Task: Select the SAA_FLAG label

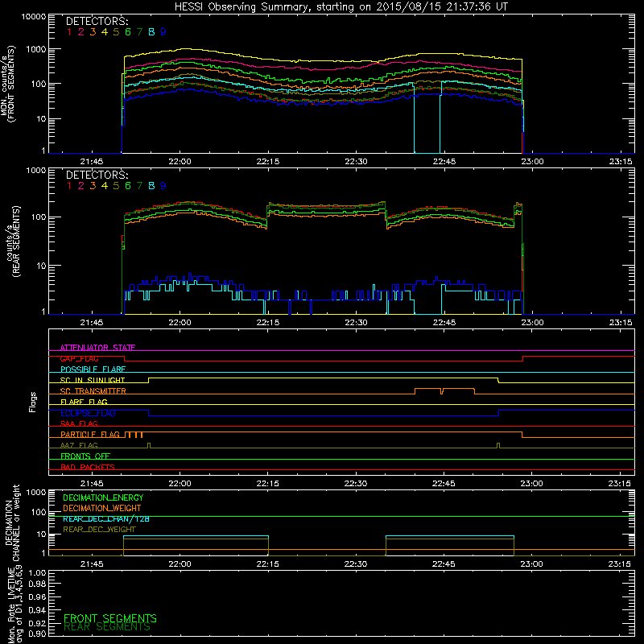Action: (x=79, y=423)
